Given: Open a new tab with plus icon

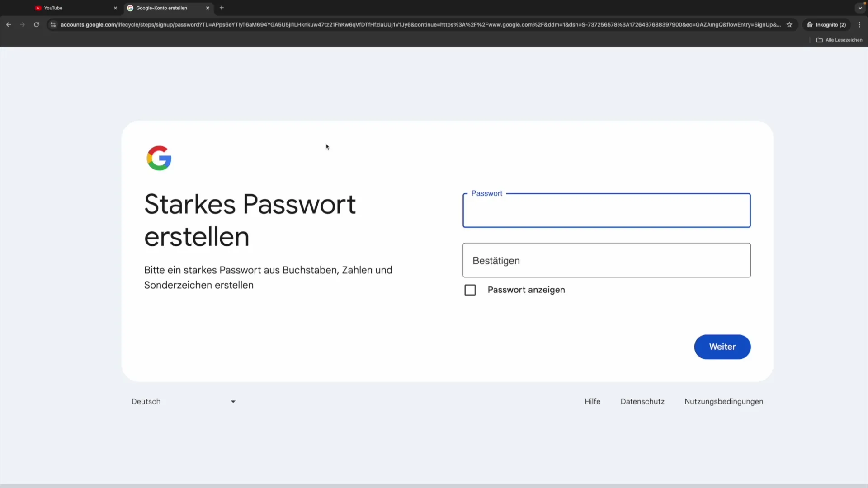Looking at the screenshot, I should pos(222,8).
